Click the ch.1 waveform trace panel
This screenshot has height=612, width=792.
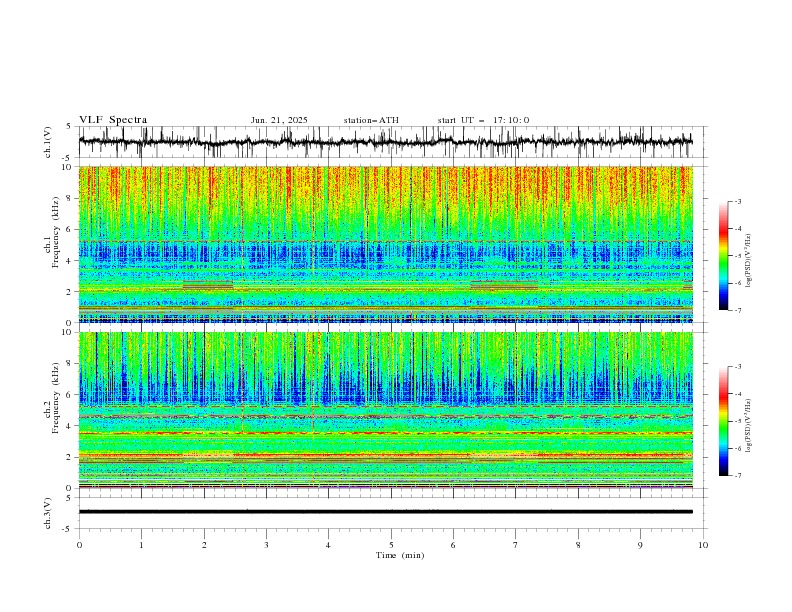pyautogui.click(x=392, y=142)
